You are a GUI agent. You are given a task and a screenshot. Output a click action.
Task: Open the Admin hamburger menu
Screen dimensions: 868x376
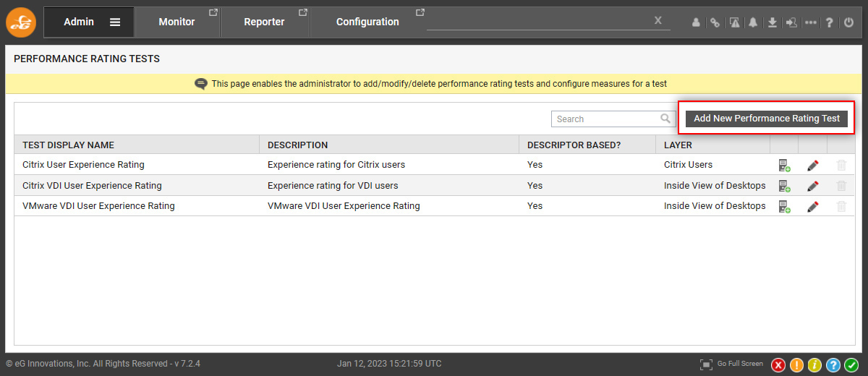(x=115, y=22)
